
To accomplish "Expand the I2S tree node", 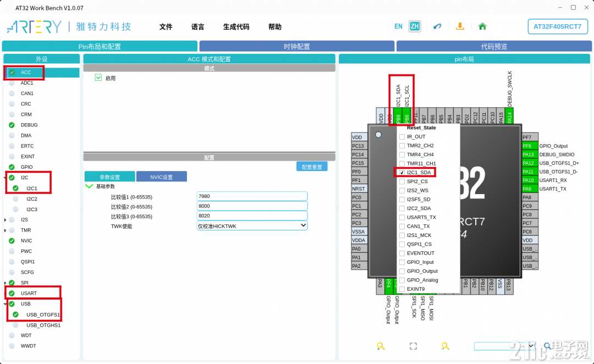I will coord(5,220).
